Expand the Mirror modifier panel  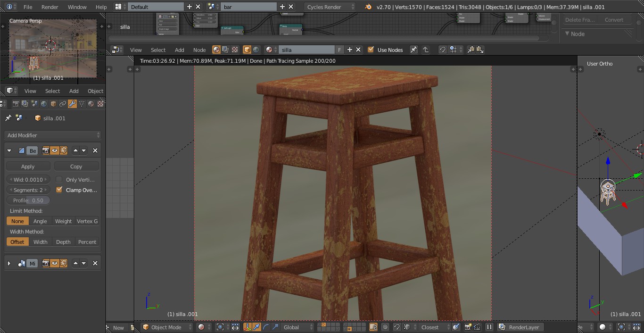[9, 263]
